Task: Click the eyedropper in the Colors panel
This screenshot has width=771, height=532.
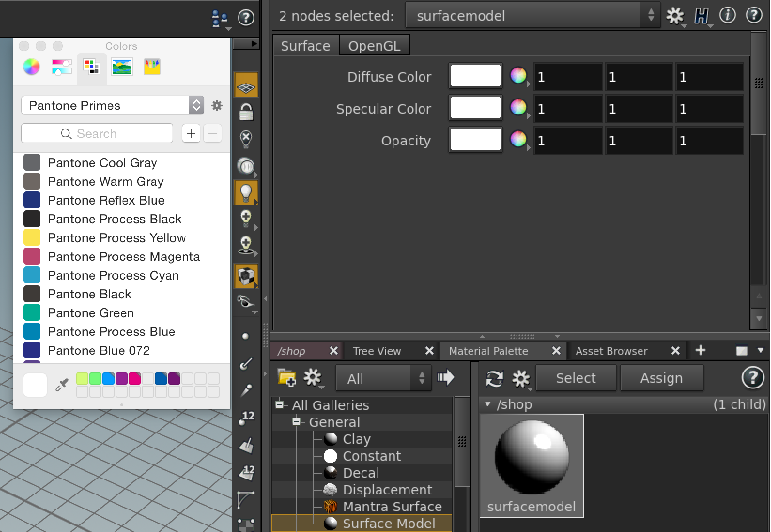Action: tap(62, 385)
